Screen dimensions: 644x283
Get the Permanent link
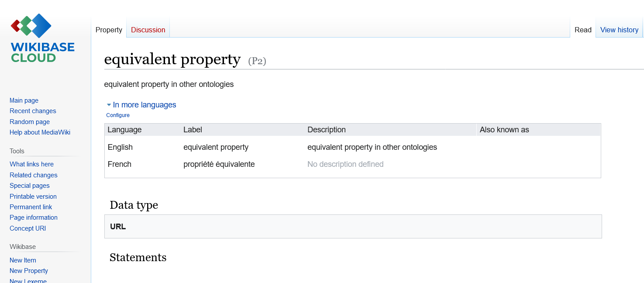click(31, 207)
